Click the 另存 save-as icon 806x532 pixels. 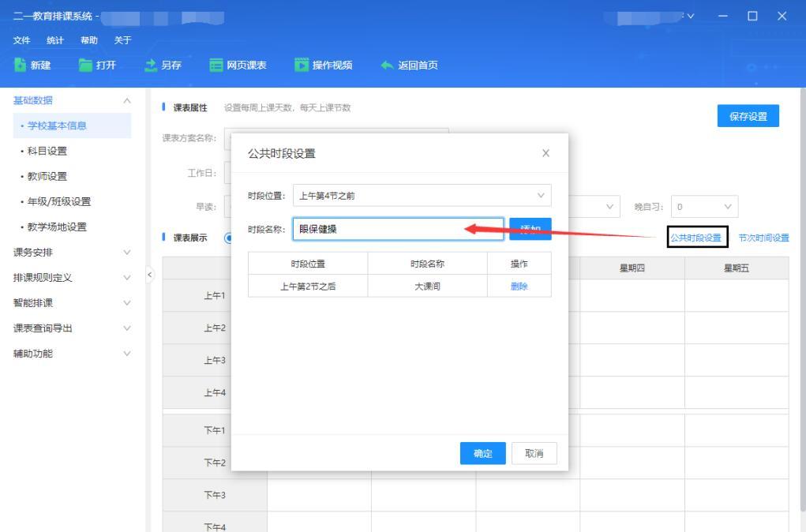[x=151, y=65]
